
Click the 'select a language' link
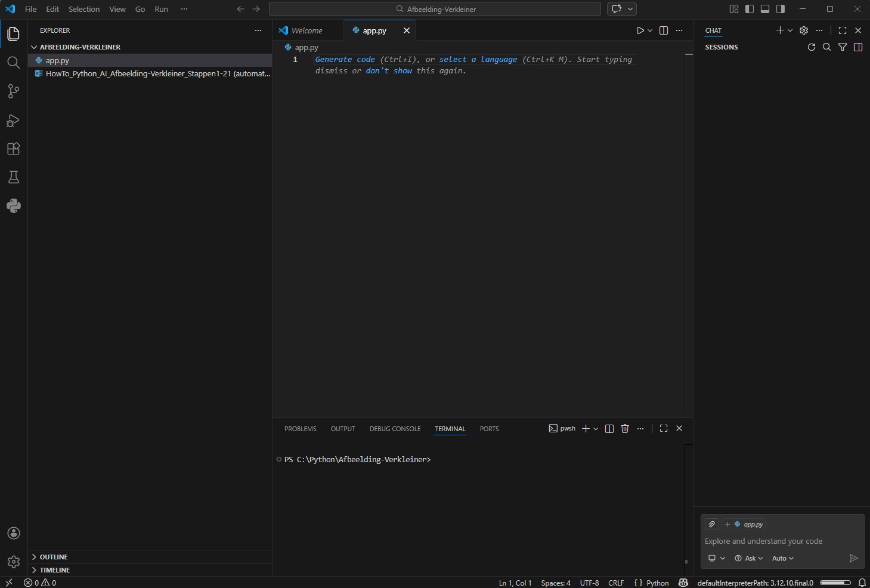click(478, 60)
